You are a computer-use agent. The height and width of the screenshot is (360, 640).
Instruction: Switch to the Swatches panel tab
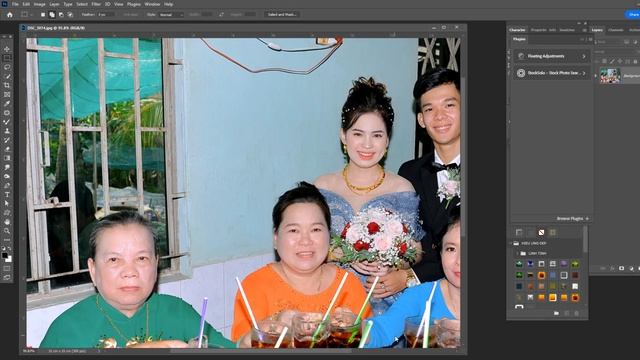tap(567, 30)
